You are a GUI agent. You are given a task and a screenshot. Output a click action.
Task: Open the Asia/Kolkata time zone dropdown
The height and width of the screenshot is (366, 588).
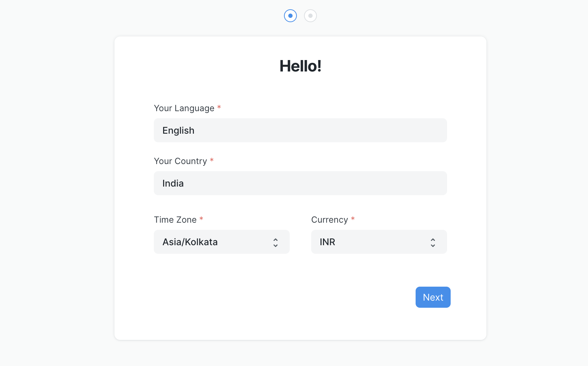coord(221,242)
